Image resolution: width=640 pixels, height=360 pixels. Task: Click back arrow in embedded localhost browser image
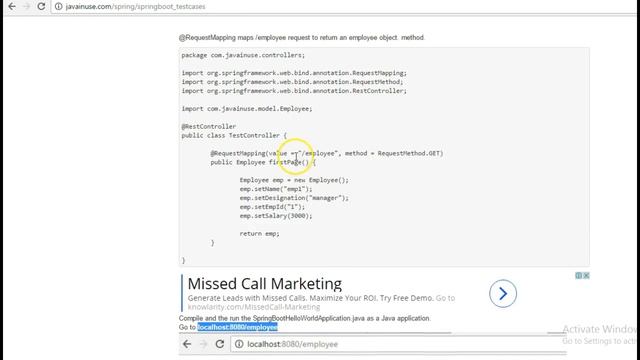pyautogui.click(x=187, y=344)
